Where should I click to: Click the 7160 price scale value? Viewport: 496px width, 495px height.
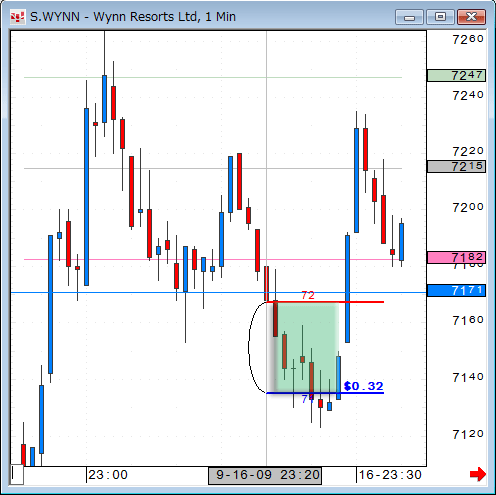point(468,320)
